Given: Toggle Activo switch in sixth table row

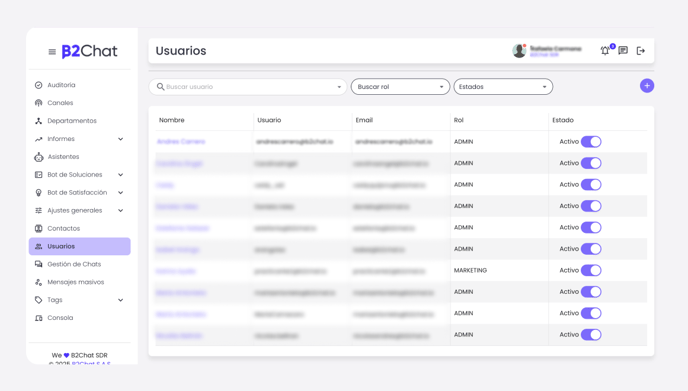Looking at the screenshot, I should 591,249.
